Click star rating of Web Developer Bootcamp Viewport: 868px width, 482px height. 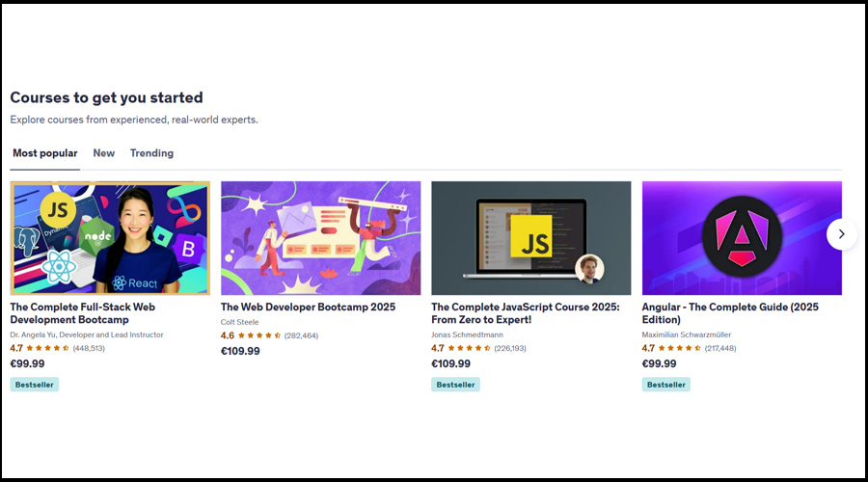[259, 335]
